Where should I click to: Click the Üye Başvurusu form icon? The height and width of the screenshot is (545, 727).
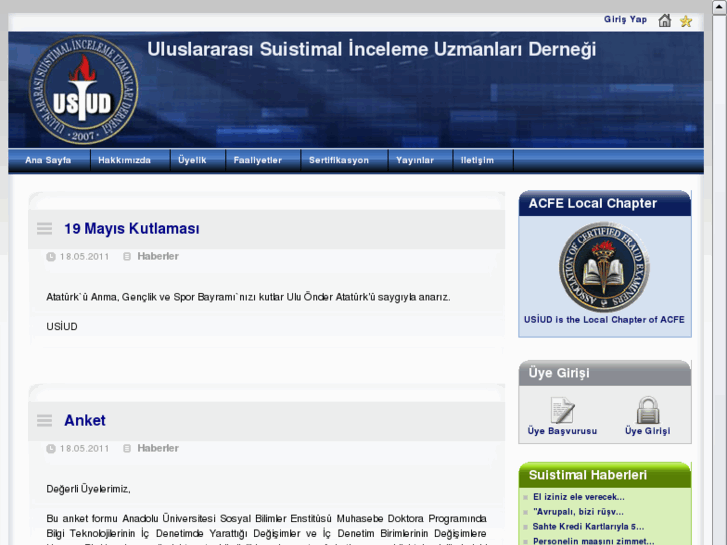tap(562, 410)
